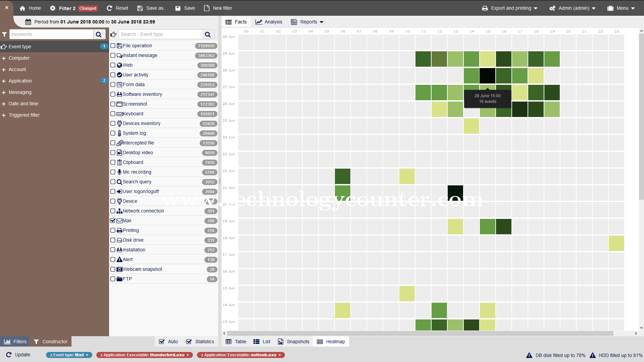Image resolution: width=644 pixels, height=362 pixels.
Task: Click the Home house icon
Action: click(22, 8)
